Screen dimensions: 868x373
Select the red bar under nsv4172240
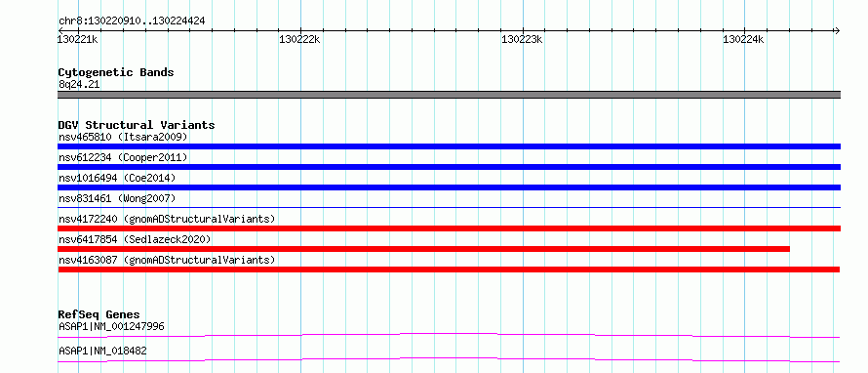click(449, 228)
